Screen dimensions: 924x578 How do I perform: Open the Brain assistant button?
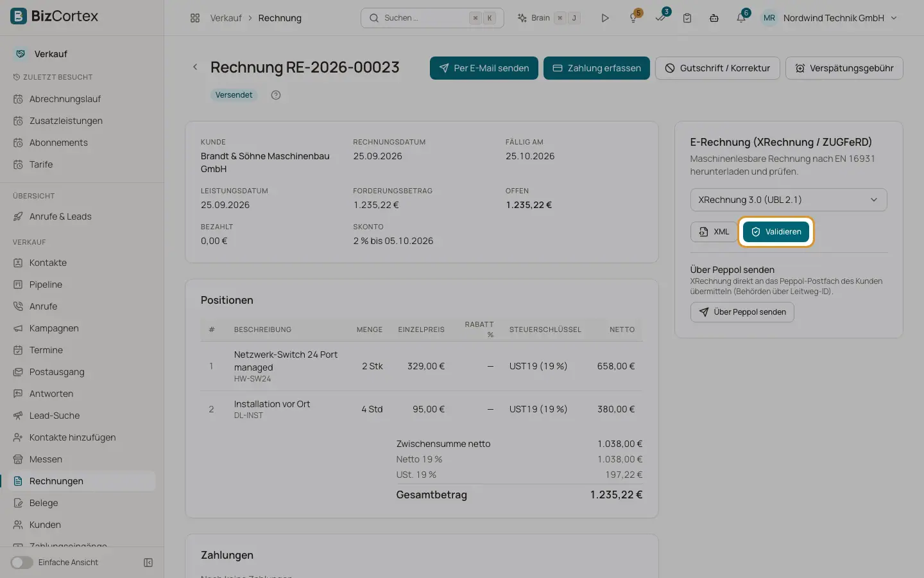click(549, 18)
